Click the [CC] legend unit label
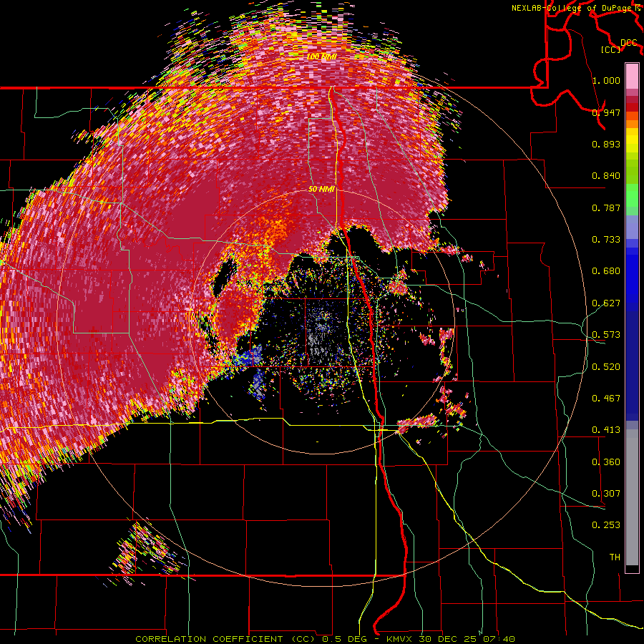Screen dimensions: 644x644 (611, 49)
